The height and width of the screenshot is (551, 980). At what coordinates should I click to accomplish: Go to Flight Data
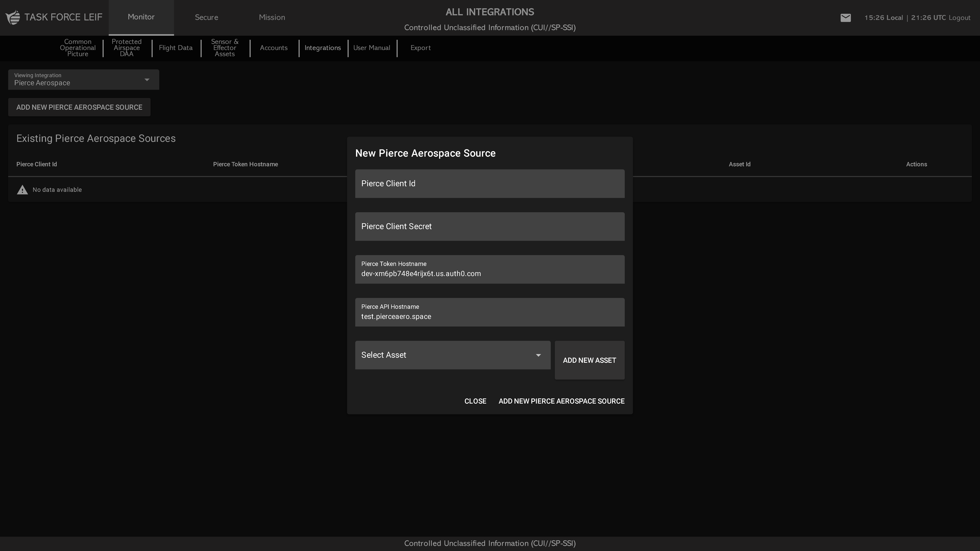pyautogui.click(x=176, y=48)
